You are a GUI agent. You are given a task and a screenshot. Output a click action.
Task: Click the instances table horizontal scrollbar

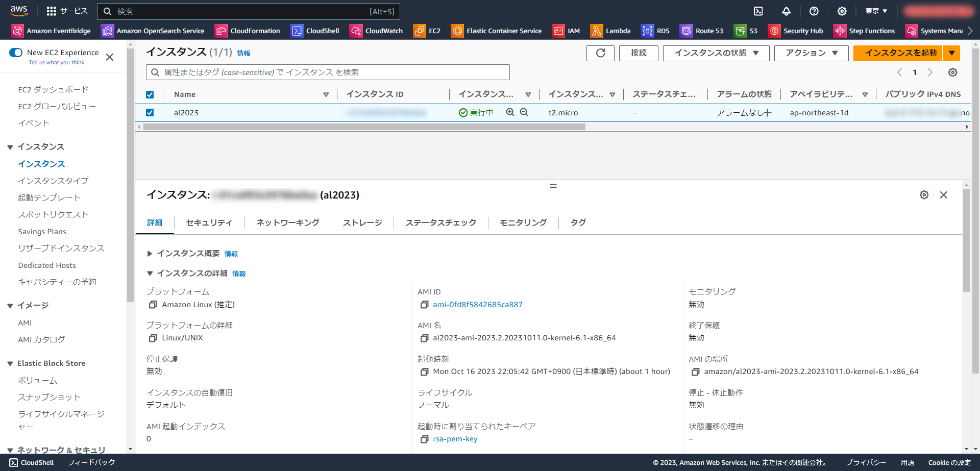364,127
